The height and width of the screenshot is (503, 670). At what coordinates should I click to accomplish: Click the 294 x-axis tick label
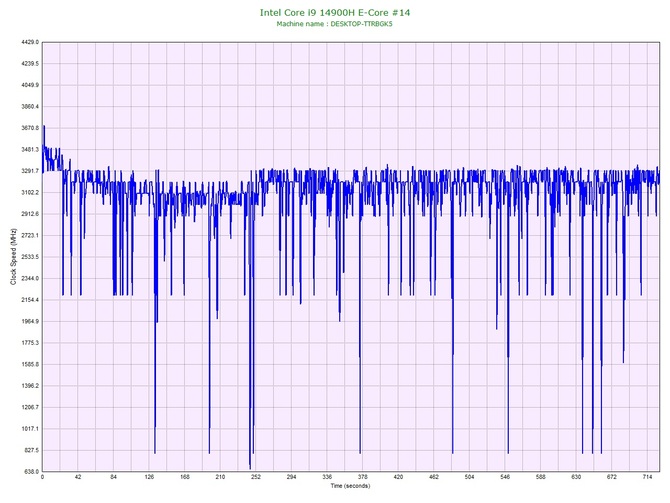(x=291, y=477)
